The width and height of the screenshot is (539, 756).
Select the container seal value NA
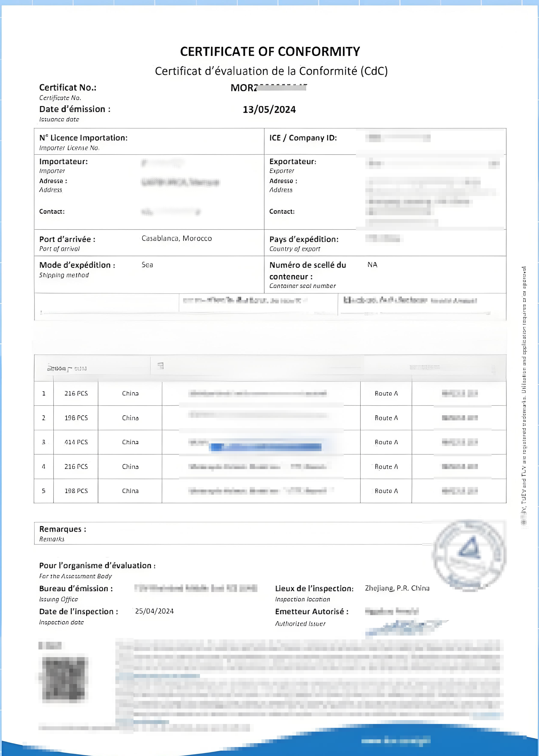tap(372, 265)
